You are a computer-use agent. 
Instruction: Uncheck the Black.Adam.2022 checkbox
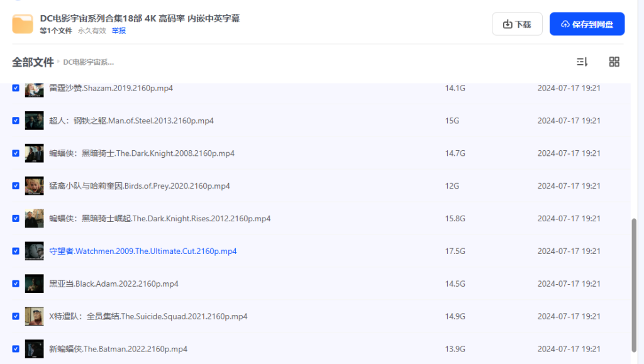point(16,284)
